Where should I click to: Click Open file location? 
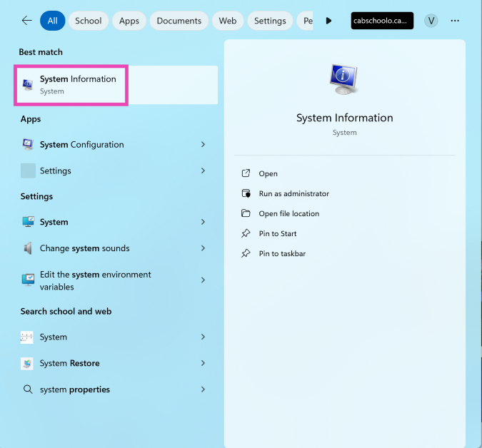(288, 213)
